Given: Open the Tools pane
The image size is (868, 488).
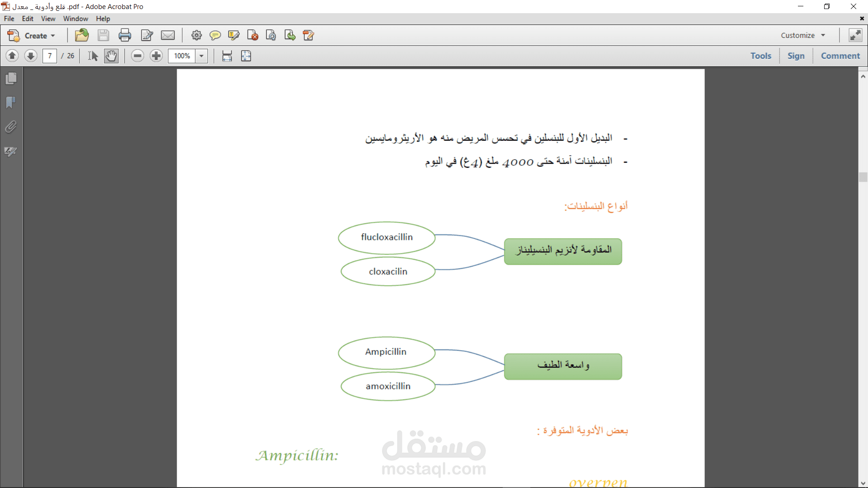Looking at the screenshot, I should [761, 56].
